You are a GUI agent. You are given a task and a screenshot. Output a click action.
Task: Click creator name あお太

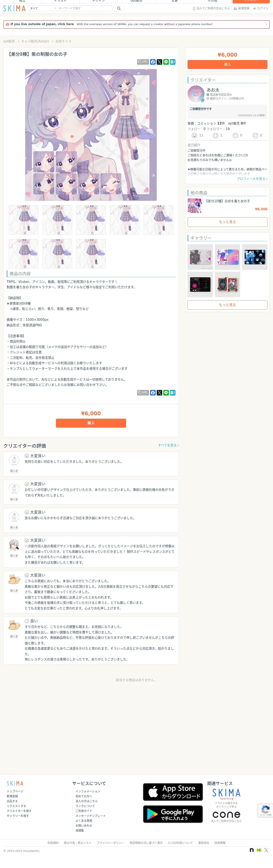213,90
